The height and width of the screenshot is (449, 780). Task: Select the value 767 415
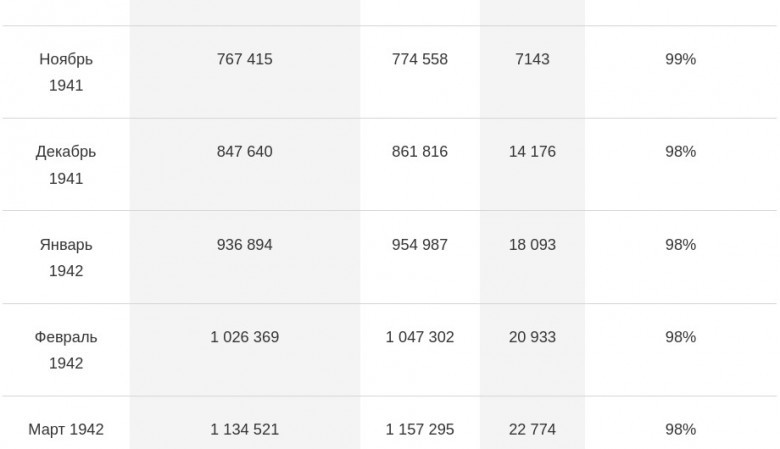click(244, 59)
